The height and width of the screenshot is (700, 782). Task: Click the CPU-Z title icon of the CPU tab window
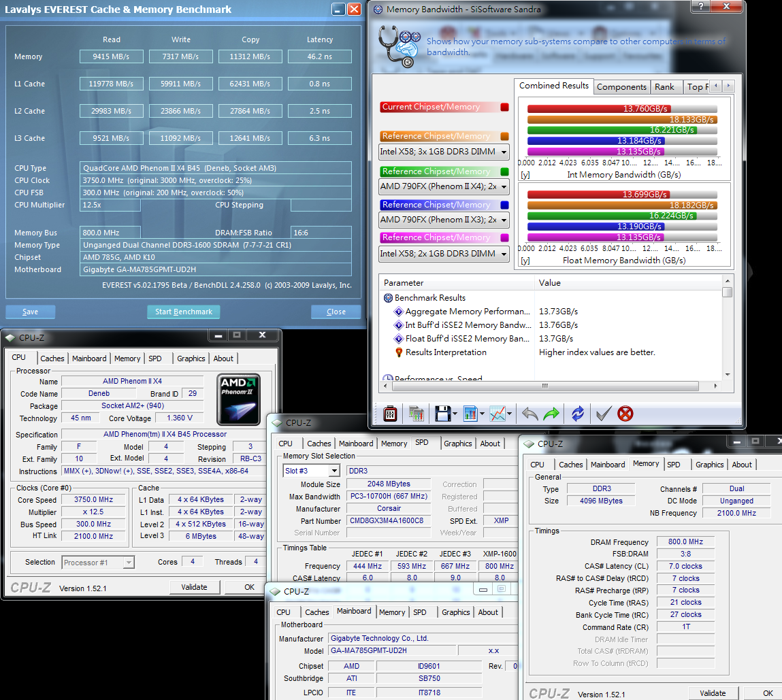[x=10, y=337]
